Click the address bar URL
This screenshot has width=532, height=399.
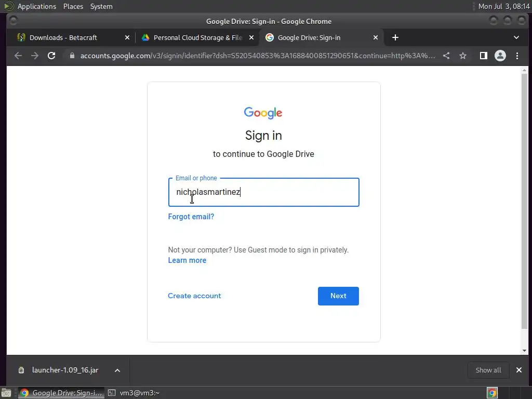point(258,56)
